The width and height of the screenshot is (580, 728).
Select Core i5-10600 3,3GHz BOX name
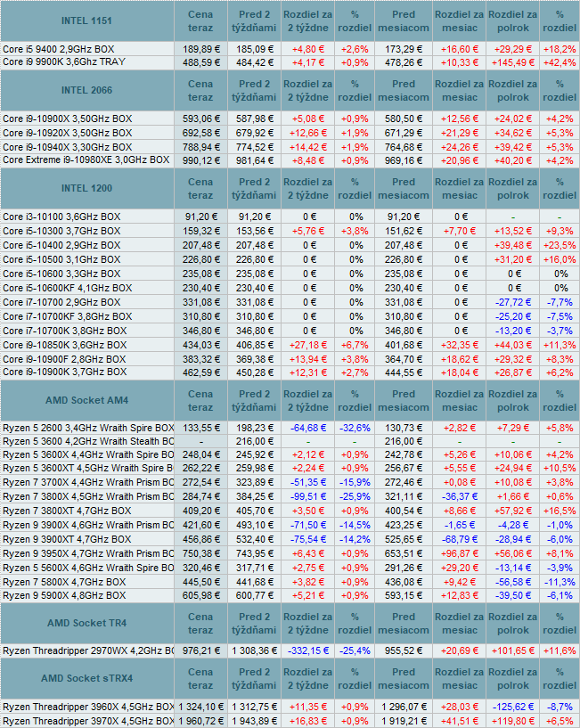click(x=61, y=274)
